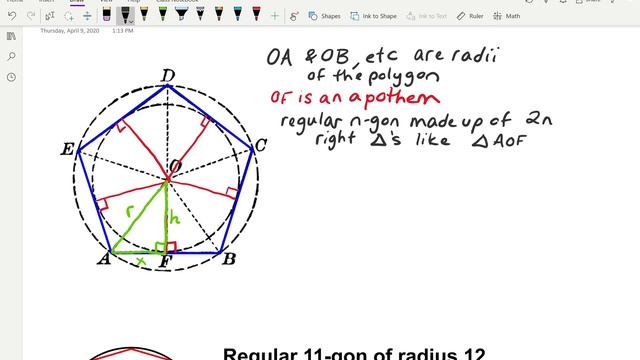Choose the tan-colored pen
640x360 pixels.
coord(219,14)
